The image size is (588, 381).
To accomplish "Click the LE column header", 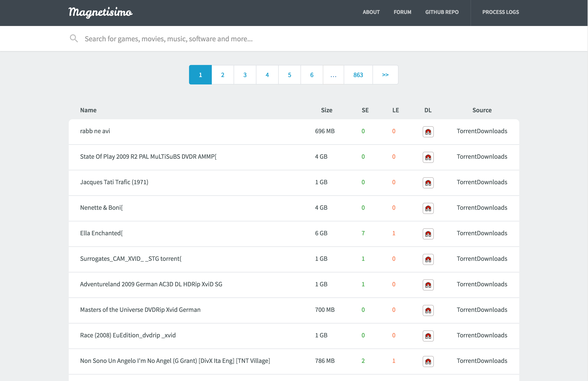I will click(x=395, y=110).
